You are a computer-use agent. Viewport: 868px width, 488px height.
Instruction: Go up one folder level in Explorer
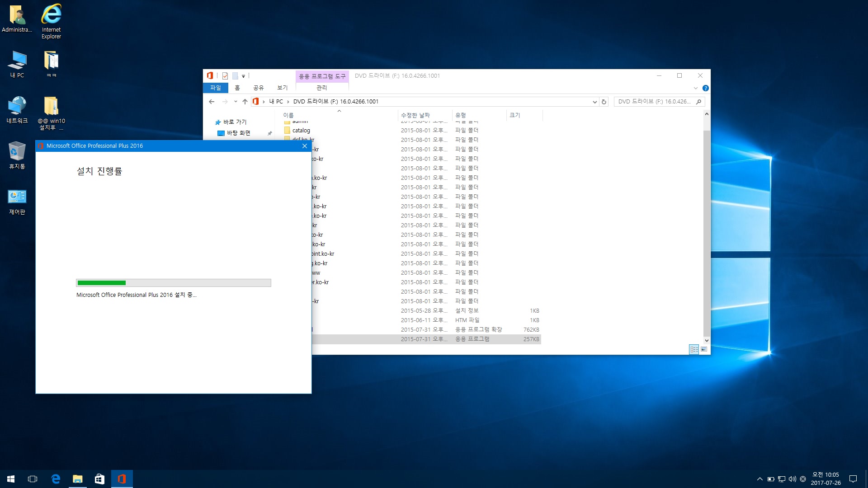[245, 102]
